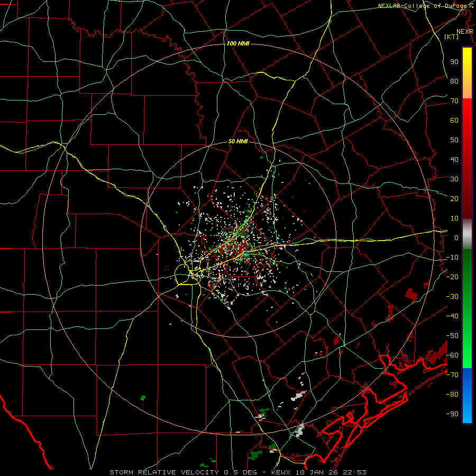Click the positive 60 knot scale value
Image resolution: width=476 pixels, height=476 pixels.
pyautogui.click(x=454, y=120)
